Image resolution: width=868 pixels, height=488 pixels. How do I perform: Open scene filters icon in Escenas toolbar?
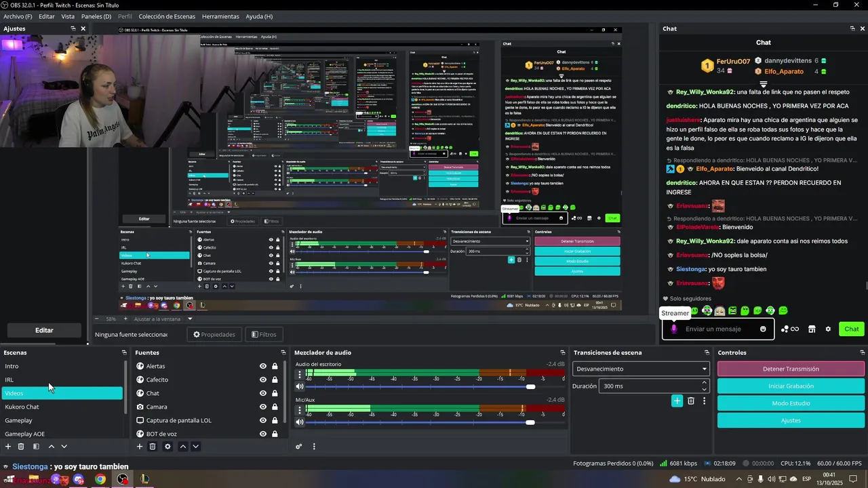pyautogui.click(x=36, y=447)
